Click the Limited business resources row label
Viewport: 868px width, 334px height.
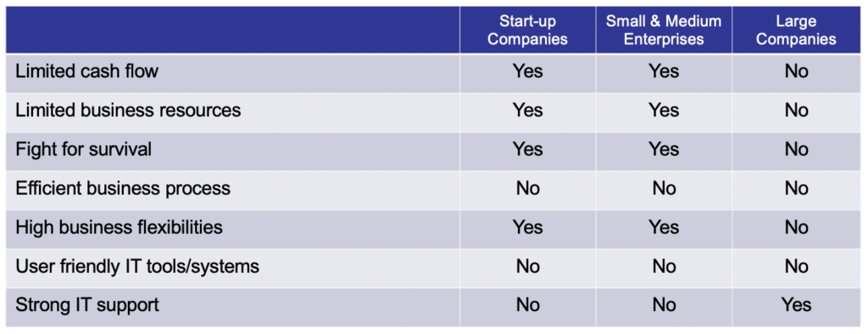[x=128, y=110]
